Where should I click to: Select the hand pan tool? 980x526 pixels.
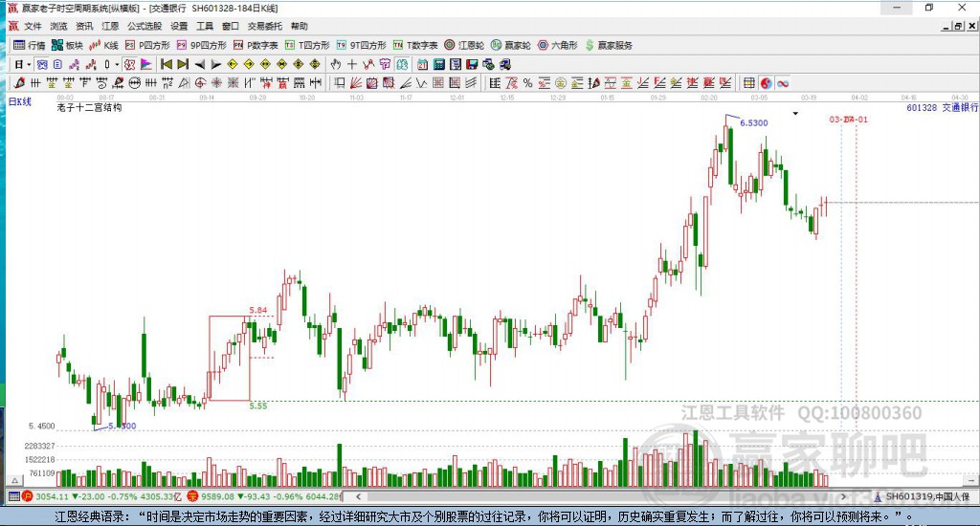pos(336,64)
